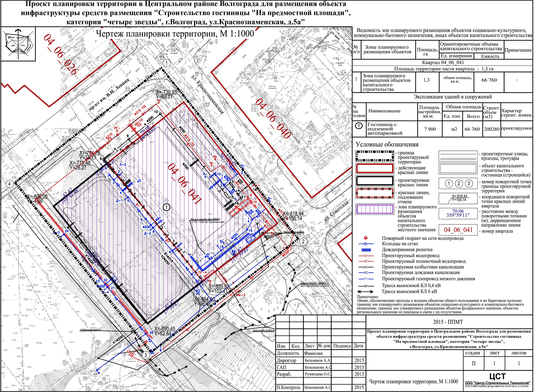Image resolution: width=534 pixels, height=392 pixels.
Task: Click 'Примечание:' note heading below legend
Action: [x=368, y=297]
